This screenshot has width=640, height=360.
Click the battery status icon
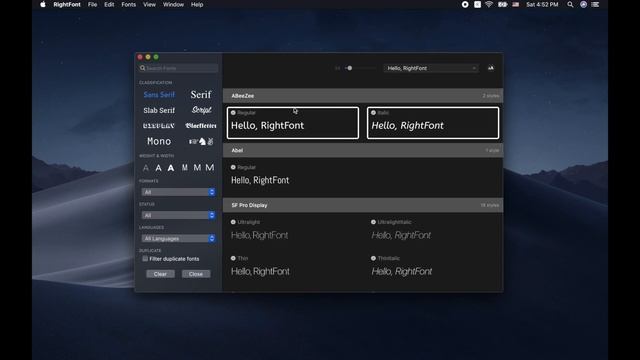click(x=502, y=4)
